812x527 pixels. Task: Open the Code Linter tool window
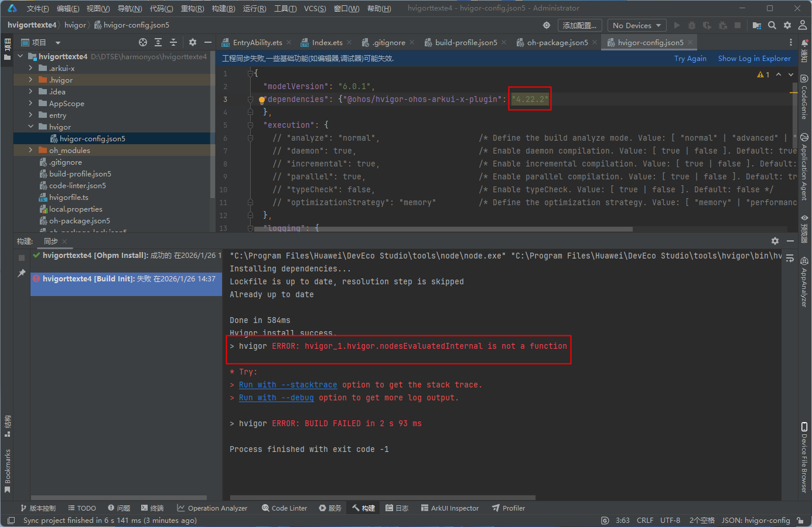click(284, 508)
